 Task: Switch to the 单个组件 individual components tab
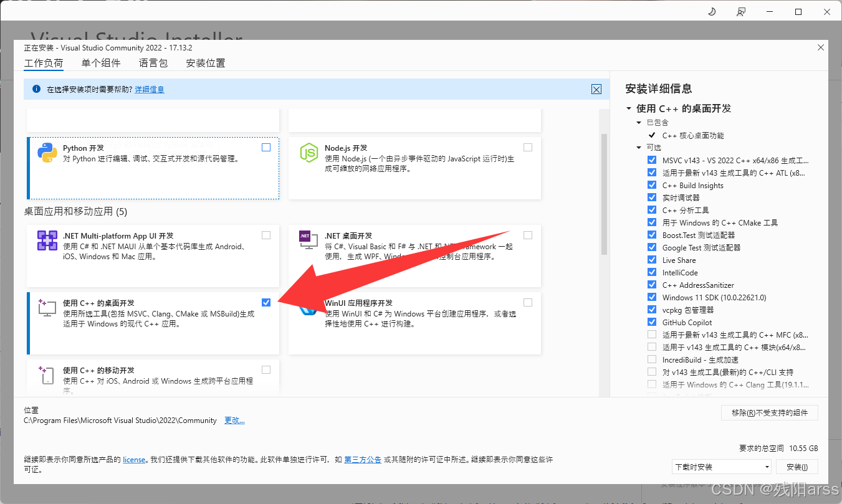click(101, 63)
